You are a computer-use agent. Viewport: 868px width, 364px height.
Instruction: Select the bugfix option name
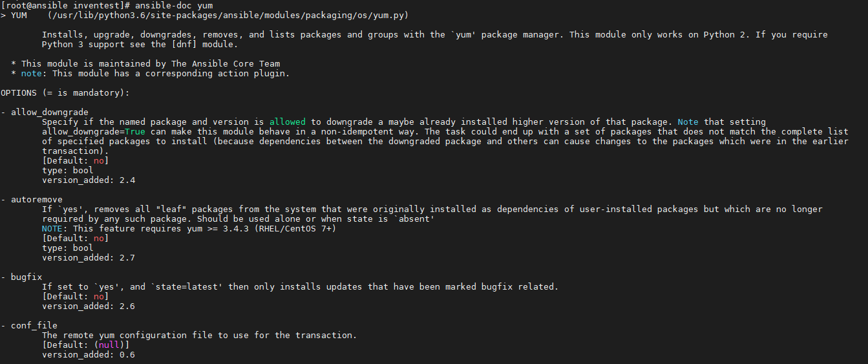pos(26,277)
